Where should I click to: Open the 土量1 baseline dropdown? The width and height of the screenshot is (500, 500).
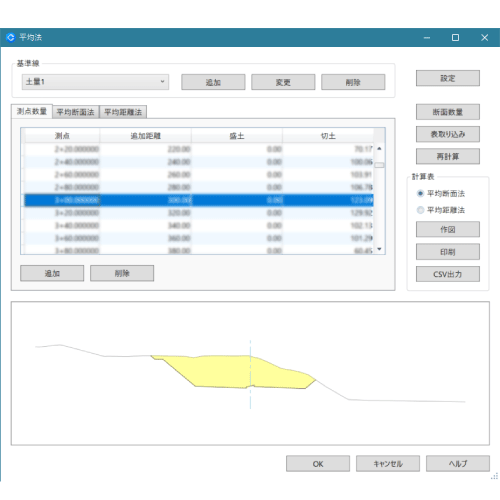(x=95, y=82)
